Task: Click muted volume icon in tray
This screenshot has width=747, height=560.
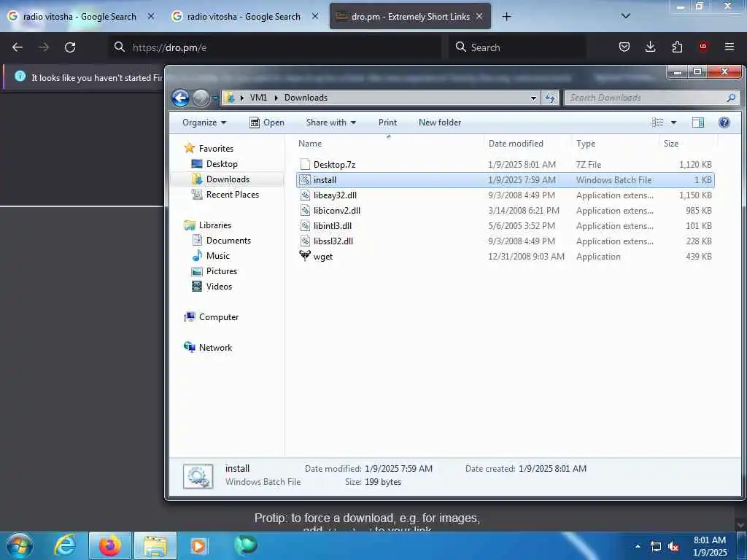Action: tap(673, 547)
